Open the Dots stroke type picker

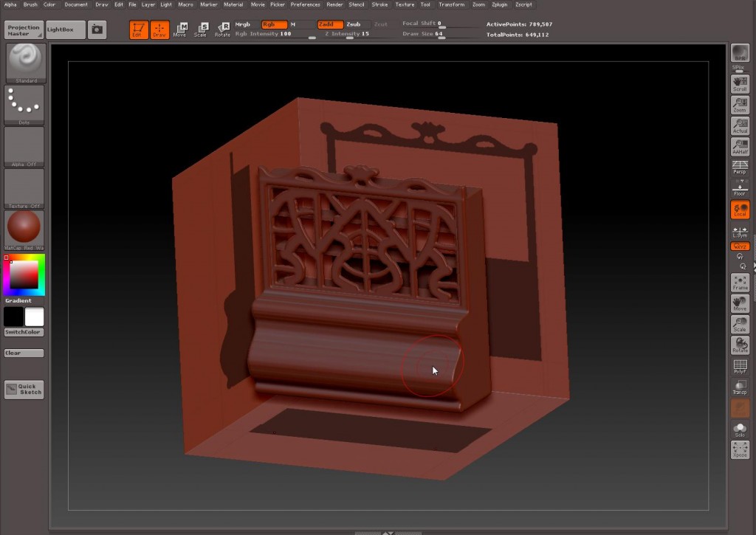pos(24,104)
